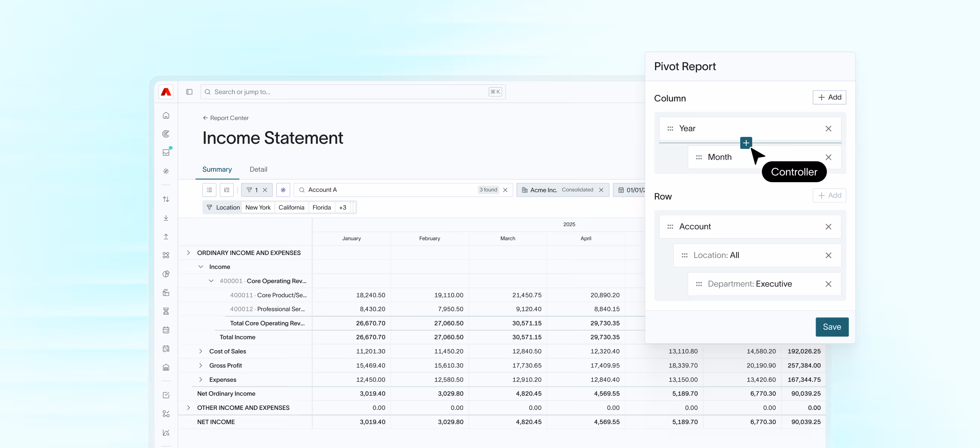Go back to Report Center
980x448 pixels.
[x=226, y=118]
